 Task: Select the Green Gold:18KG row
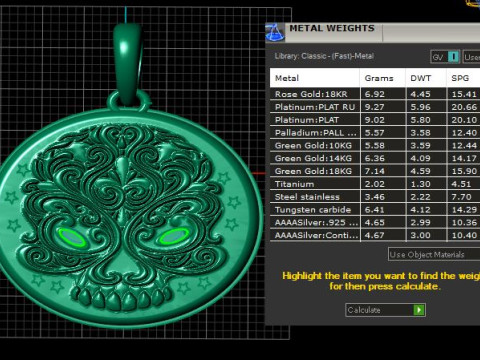(x=375, y=171)
